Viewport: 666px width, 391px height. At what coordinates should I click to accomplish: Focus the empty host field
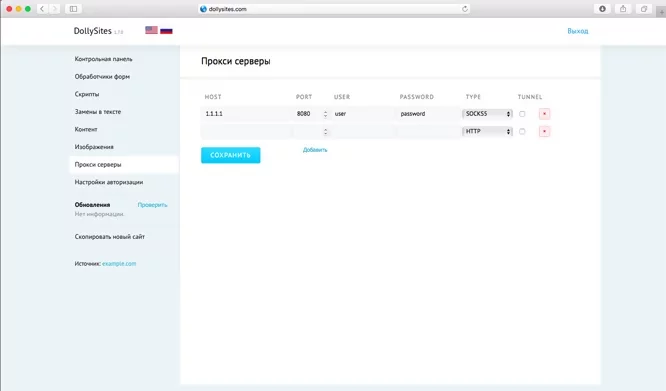tap(246, 132)
